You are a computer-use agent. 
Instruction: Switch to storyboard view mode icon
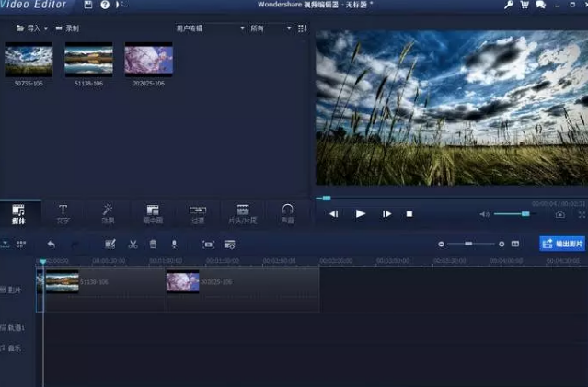point(21,245)
